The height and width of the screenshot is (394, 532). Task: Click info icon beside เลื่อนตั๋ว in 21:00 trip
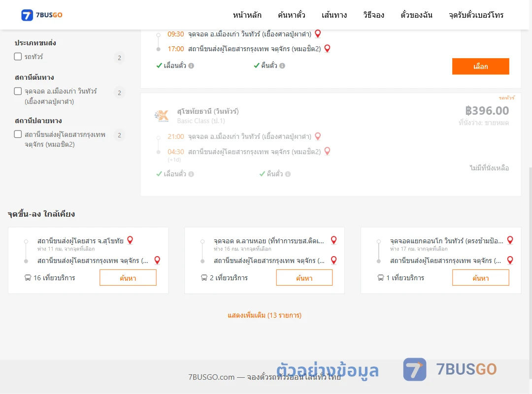(191, 174)
